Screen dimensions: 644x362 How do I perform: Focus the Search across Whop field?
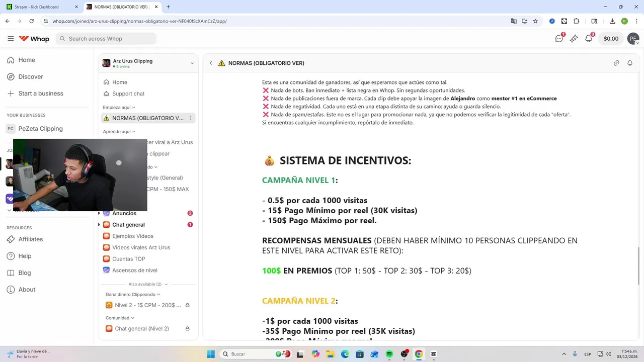(x=106, y=39)
